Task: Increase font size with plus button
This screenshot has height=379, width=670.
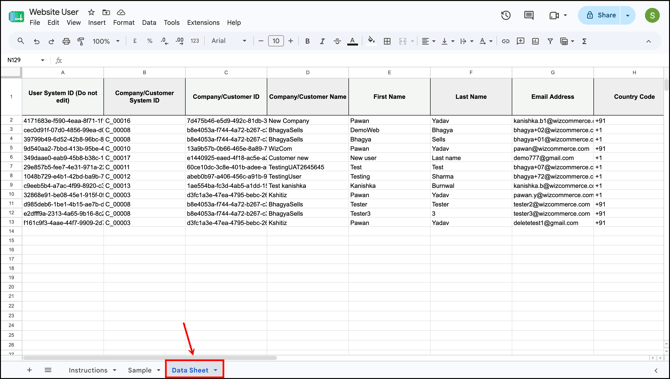Action: (291, 41)
